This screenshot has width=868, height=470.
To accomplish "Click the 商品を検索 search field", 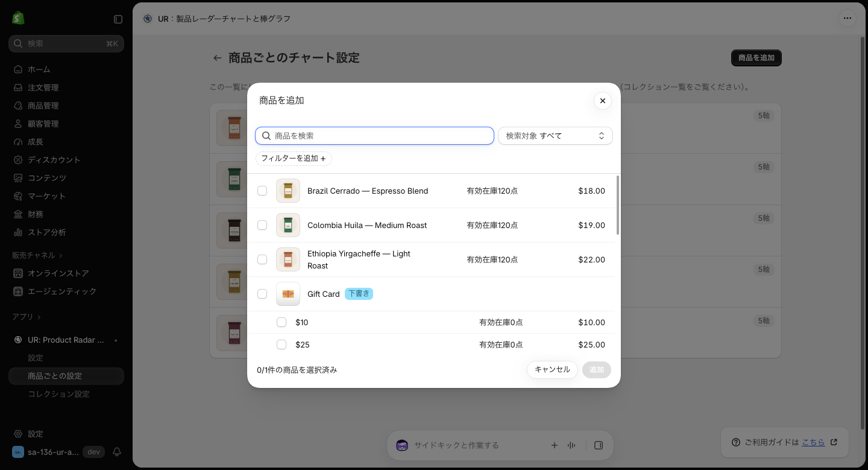I will coord(374,136).
